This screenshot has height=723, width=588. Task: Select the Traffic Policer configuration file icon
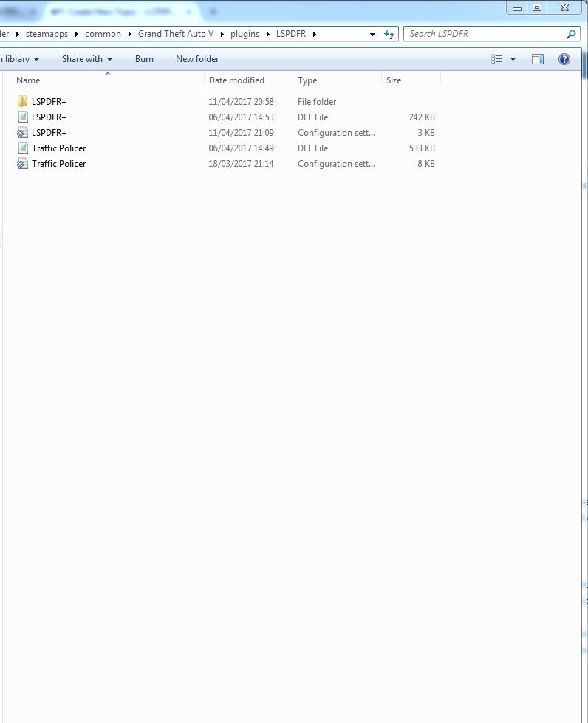[22, 164]
